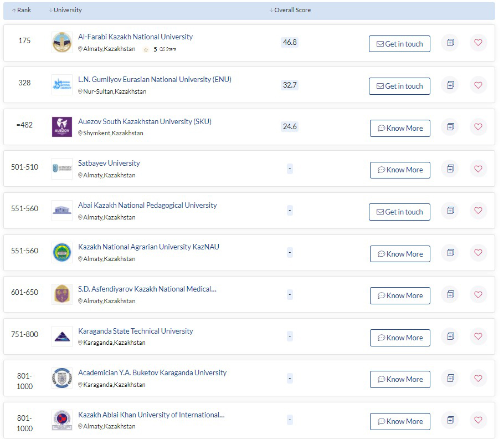The image size is (504, 439).
Task: Get in touch with Al-Farabi Kazakh National University
Action: click(399, 44)
